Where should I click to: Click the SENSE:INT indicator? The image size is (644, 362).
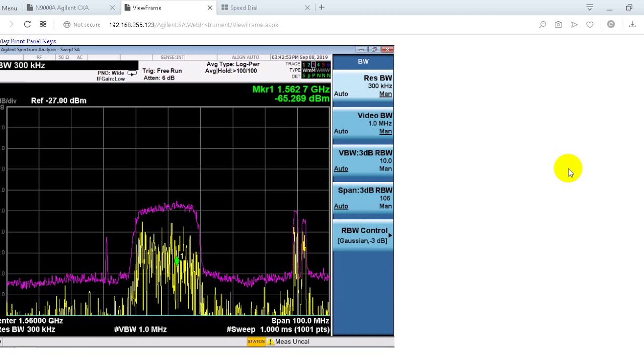(x=172, y=57)
